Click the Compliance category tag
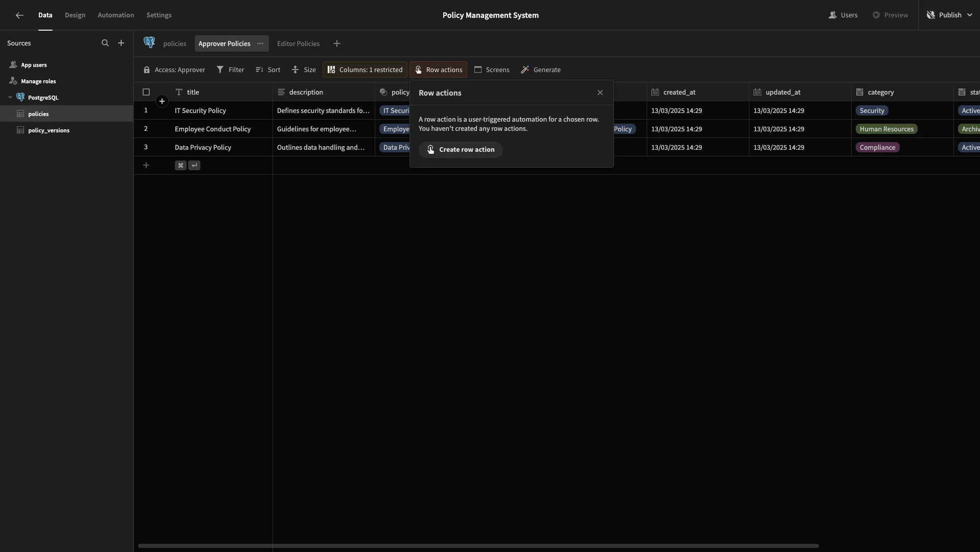Viewport: 980px width, 552px height. (877, 147)
